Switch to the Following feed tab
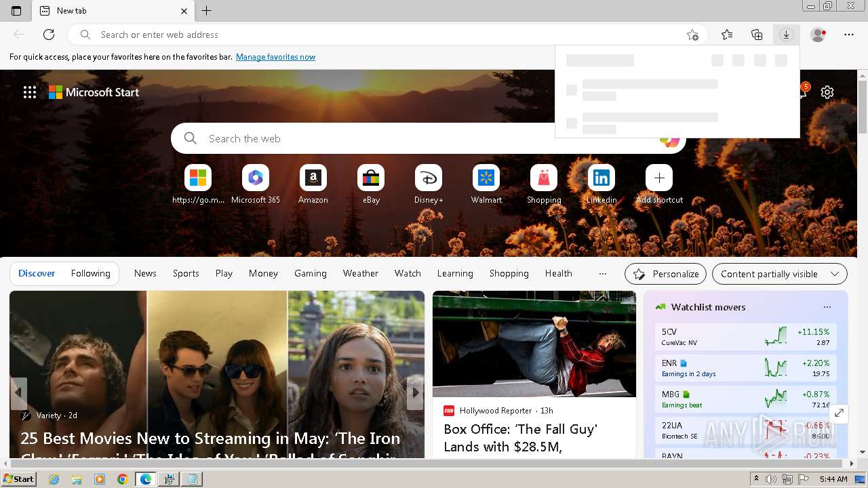 point(90,273)
